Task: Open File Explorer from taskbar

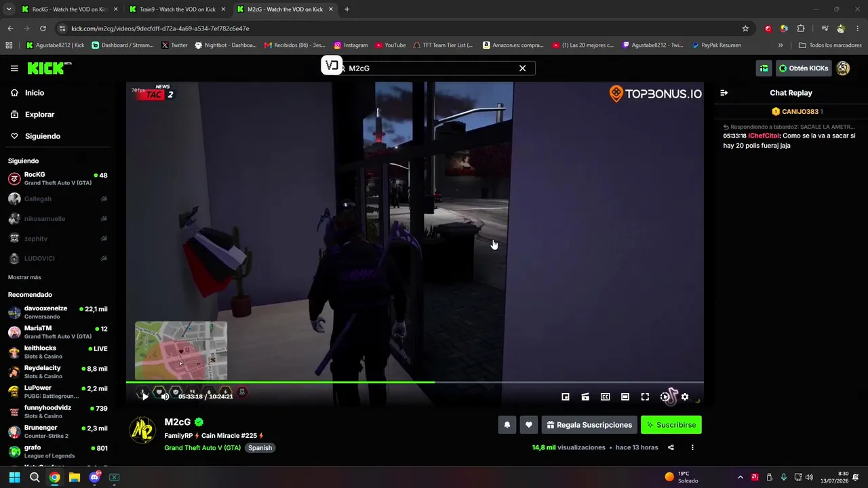Action: pos(75,477)
